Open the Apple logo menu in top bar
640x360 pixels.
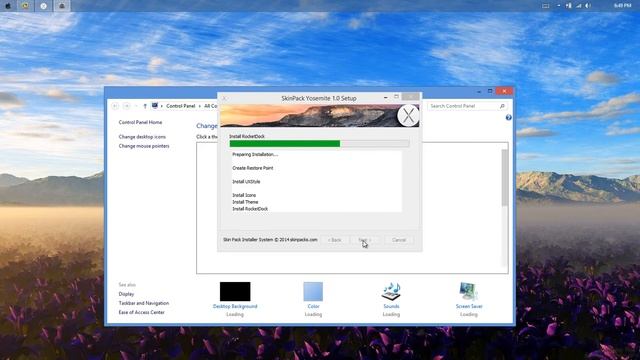pyautogui.click(x=8, y=6)
